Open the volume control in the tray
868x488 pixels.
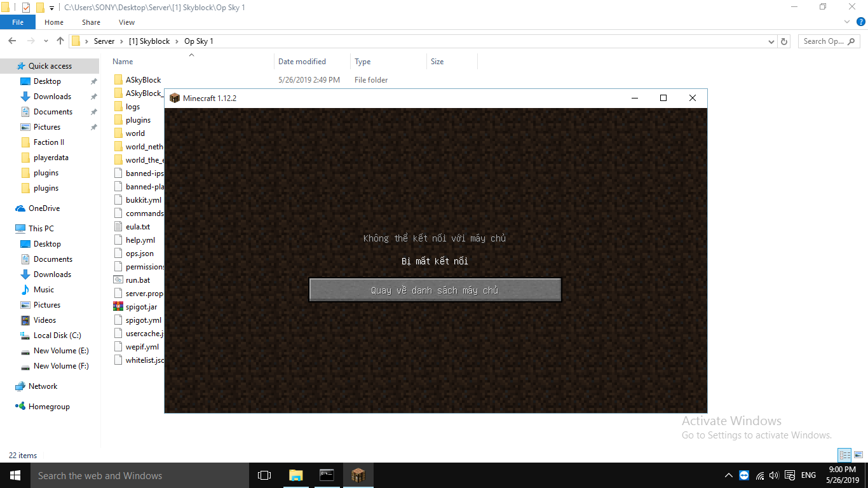[x=774, y=475]
